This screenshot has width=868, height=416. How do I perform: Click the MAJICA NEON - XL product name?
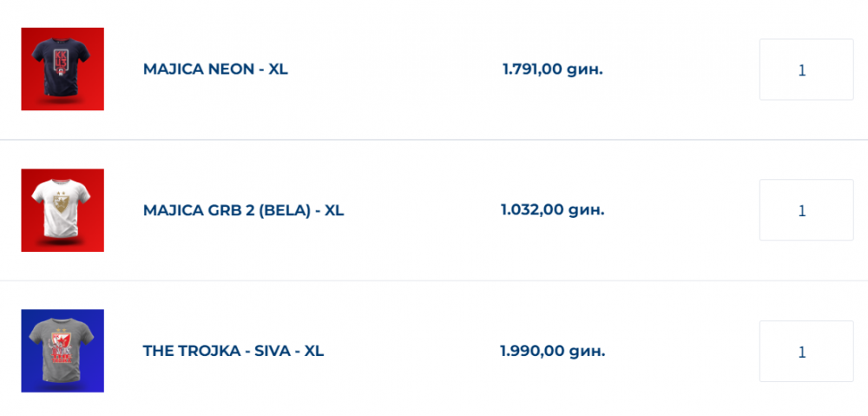[x=215, y=69]
